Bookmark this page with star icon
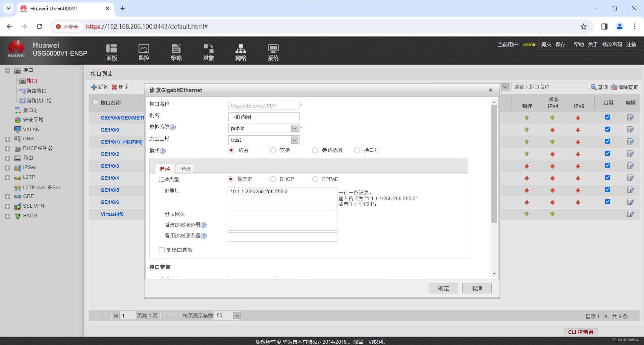The image size is (644, 345). (x=584, y=26)
